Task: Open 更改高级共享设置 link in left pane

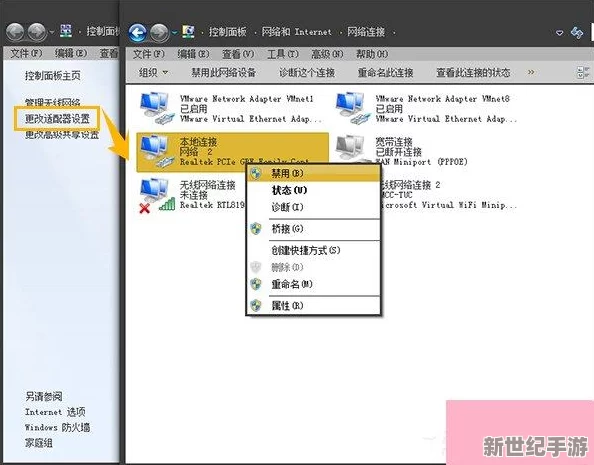Action: click(62, 135)
